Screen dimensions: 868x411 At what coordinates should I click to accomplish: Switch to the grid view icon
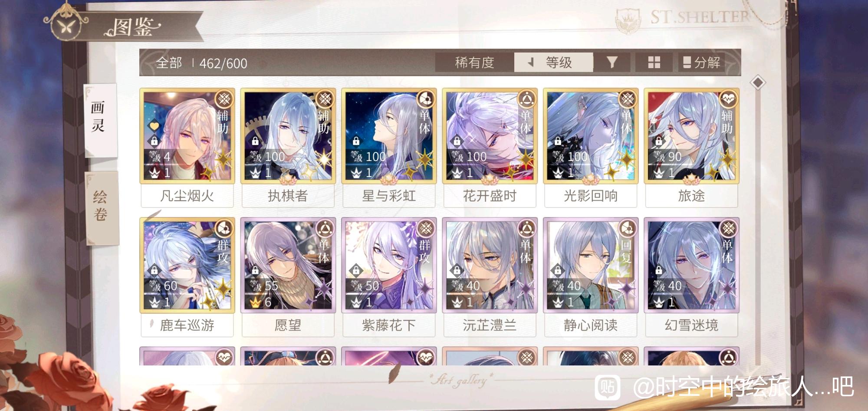(x=654, y=62)
